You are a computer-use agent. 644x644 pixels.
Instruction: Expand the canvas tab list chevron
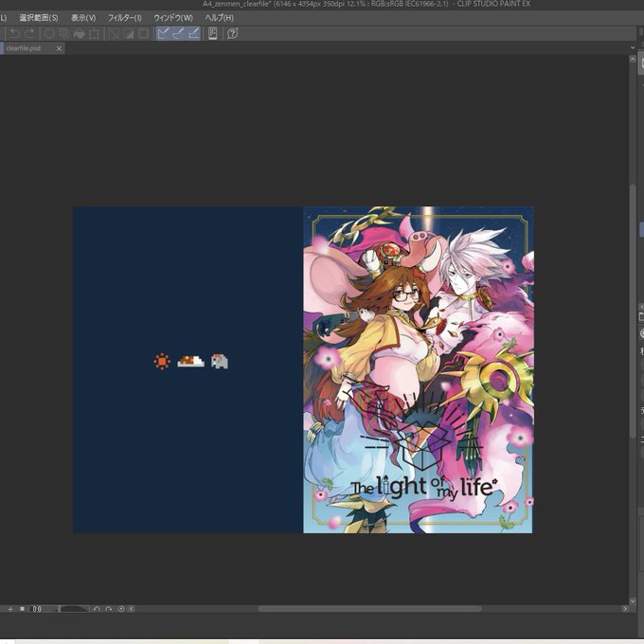tap(633, 47)
